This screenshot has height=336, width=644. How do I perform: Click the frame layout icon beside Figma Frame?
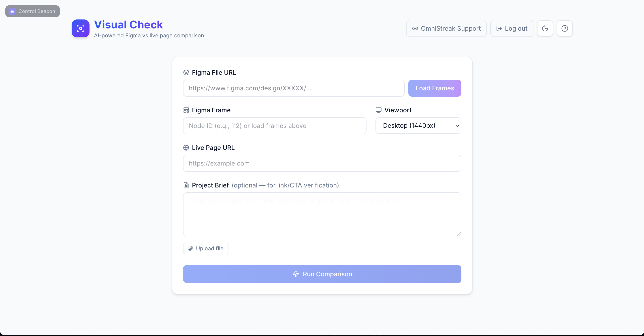(x=186, y=110)
